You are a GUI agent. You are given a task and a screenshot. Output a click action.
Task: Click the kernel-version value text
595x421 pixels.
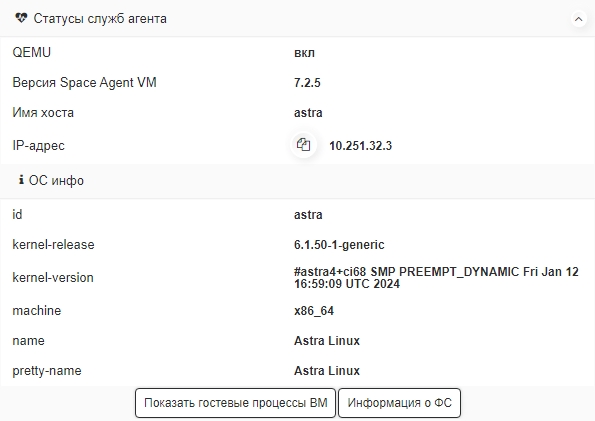tap(436, 278)
